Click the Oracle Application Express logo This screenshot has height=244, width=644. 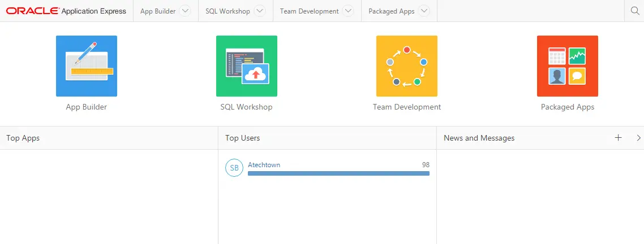[66, 11]
